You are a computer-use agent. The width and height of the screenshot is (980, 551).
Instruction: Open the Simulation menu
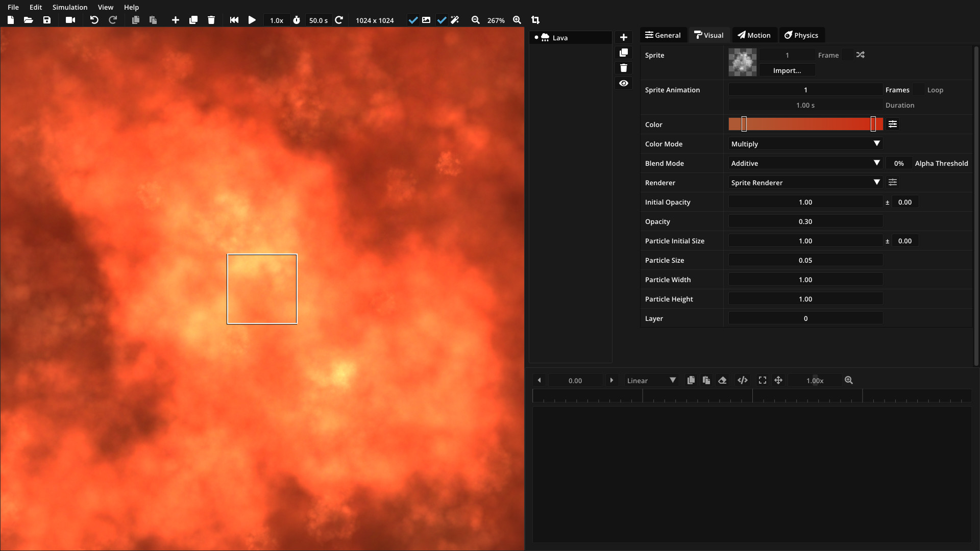click(x=70, y=7)
